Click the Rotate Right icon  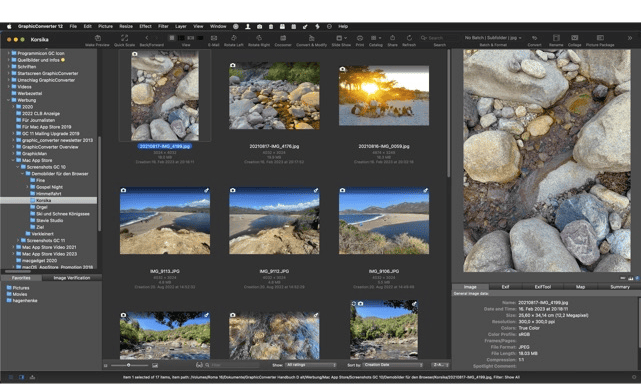(x=259, y=38)
